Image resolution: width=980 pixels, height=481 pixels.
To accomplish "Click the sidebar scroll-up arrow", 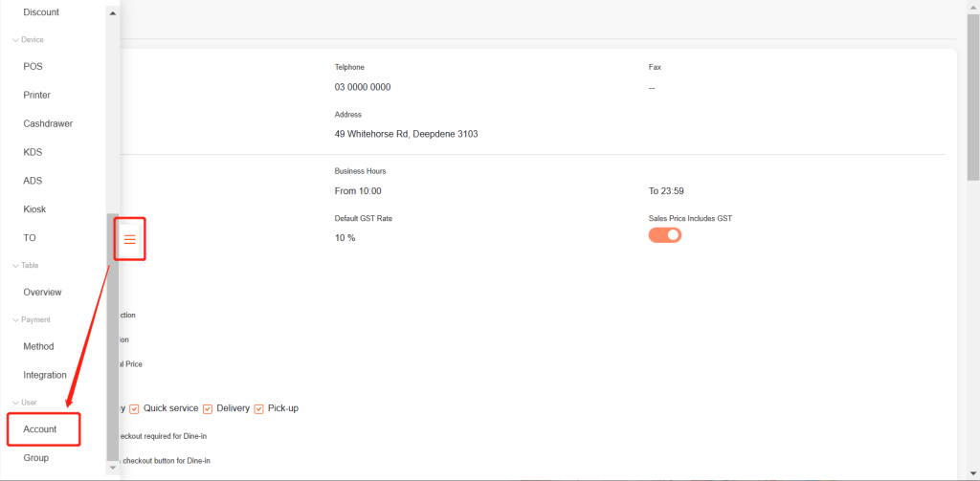I will click(x=113, y=13).
